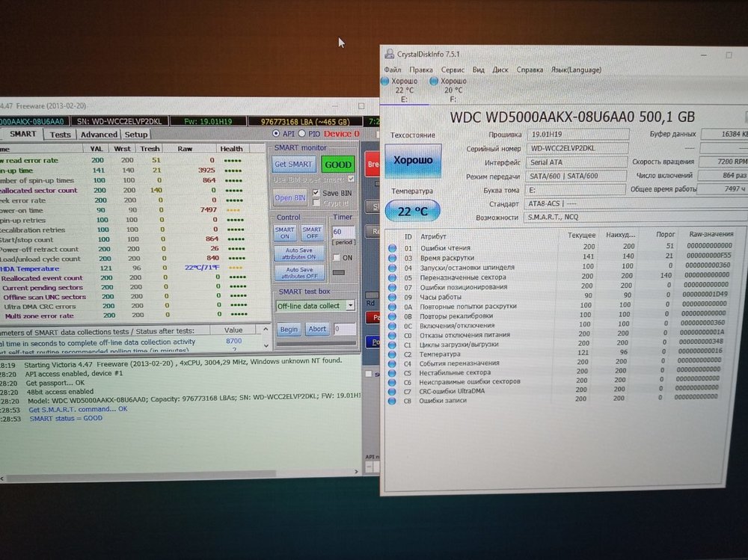Select the API radio button
Screen dimensions: 748x560
click(278, 134)
